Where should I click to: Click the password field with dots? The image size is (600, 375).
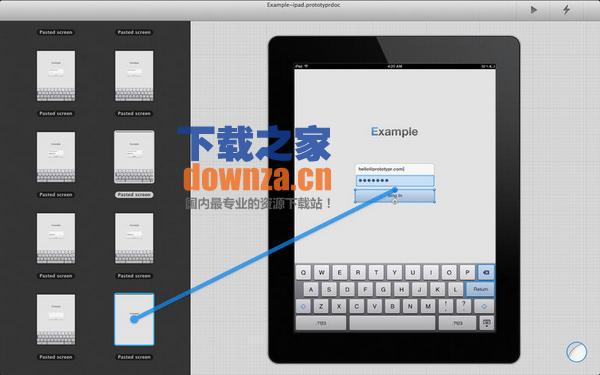pos(395,181)
